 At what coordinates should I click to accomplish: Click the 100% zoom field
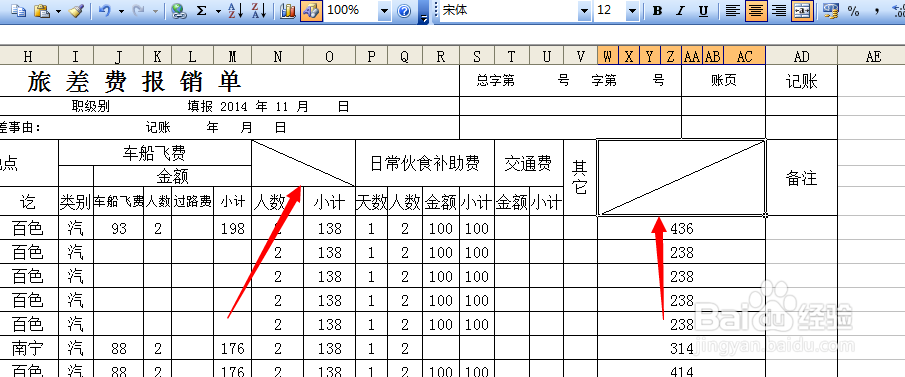point(350,10)
